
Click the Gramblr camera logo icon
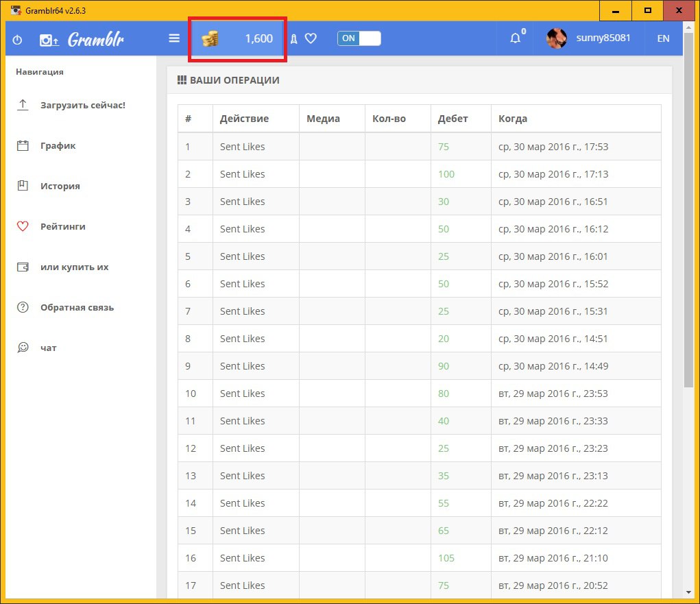point(49,40)
